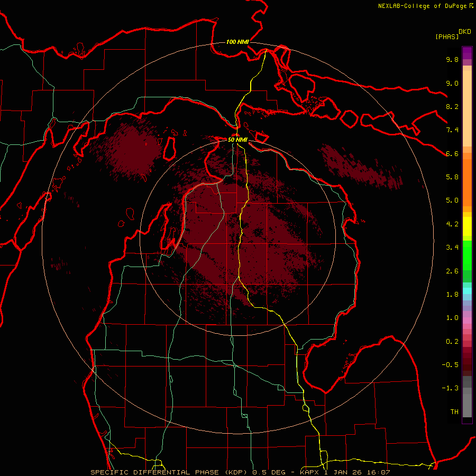Pick the cyan band in the color bar
Viewport: 476px width, 476px height.
coord(467,291)
